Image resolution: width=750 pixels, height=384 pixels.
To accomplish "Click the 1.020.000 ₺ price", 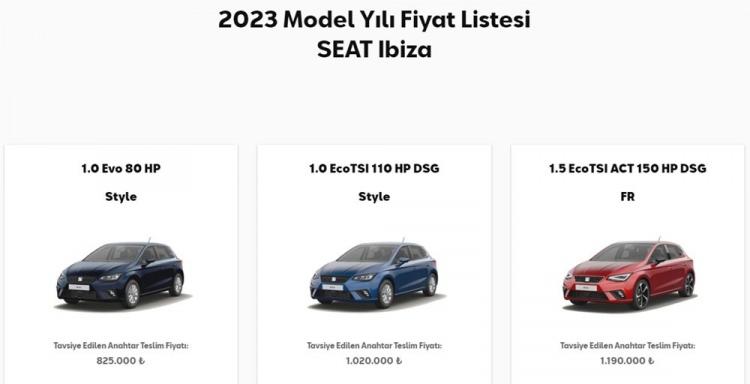I will [374, 361].
